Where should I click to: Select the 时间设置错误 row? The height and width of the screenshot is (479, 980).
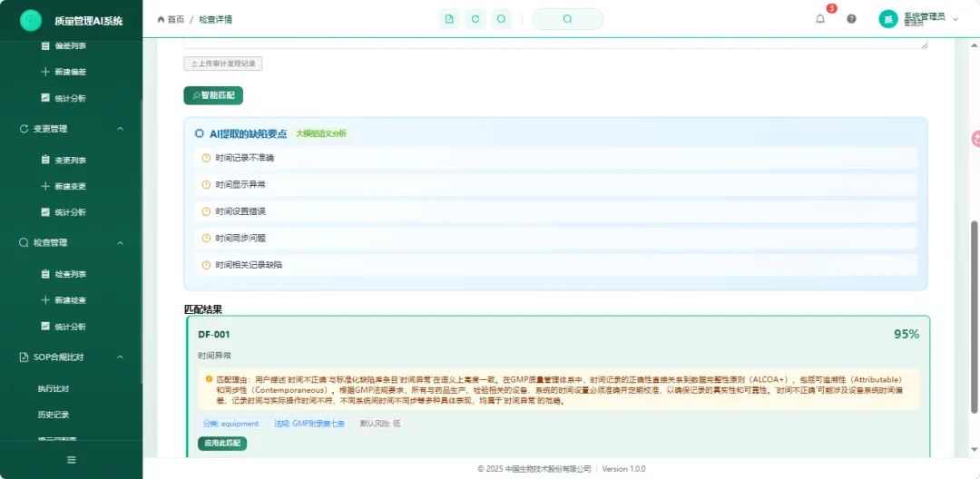(555, 211)
